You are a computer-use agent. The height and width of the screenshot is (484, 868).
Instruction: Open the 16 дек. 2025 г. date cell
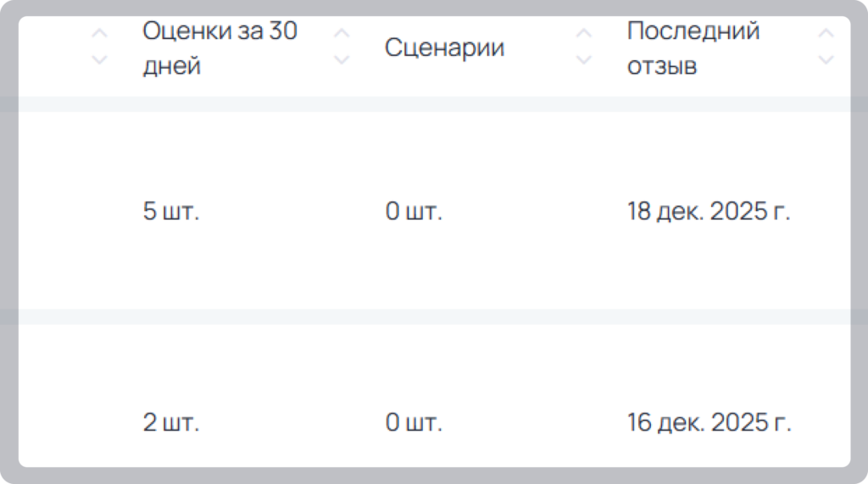coord(709,422)
